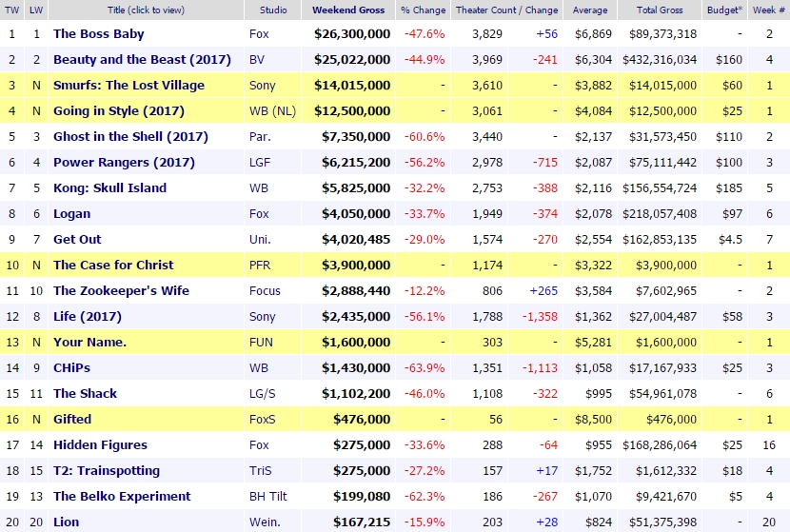Open The Zookeeper's Wife link
This screenshot has height=532, width=790.
click(122, 290)
